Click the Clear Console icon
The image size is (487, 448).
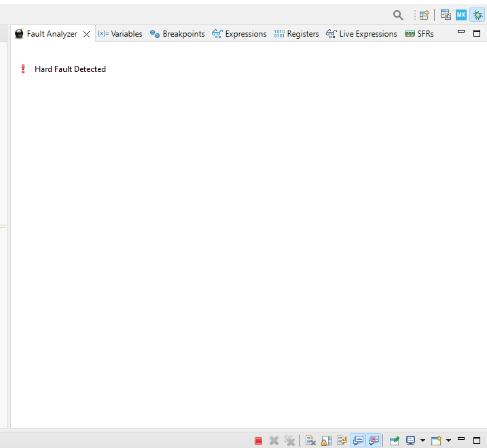pyautogui.click(x=310, y=441)
